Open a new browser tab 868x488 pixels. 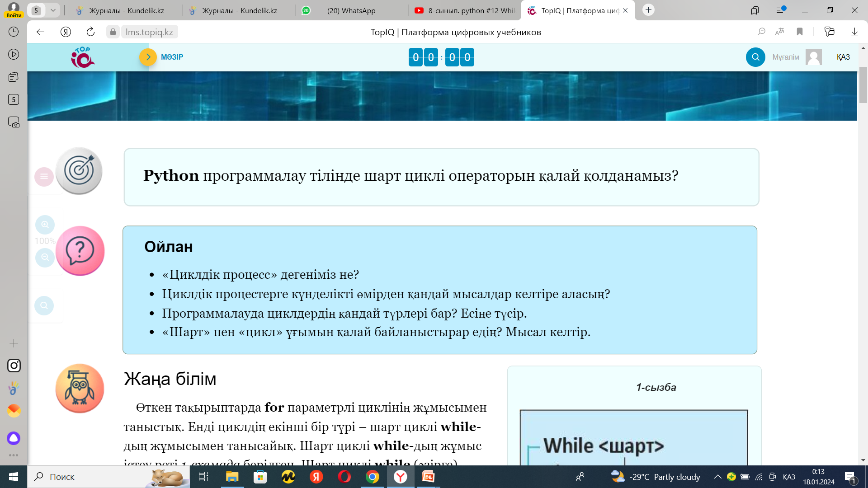(648, 10)
